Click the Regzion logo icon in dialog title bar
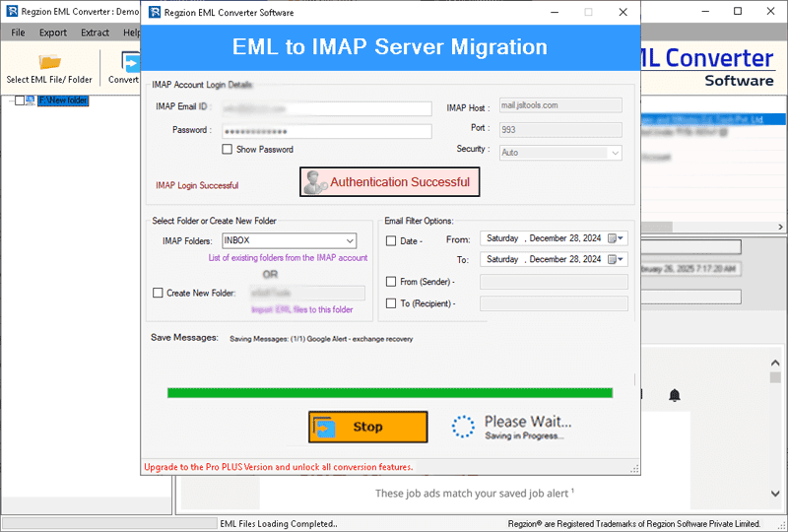Screen dimensions: 788x532 tap(155, 12)
